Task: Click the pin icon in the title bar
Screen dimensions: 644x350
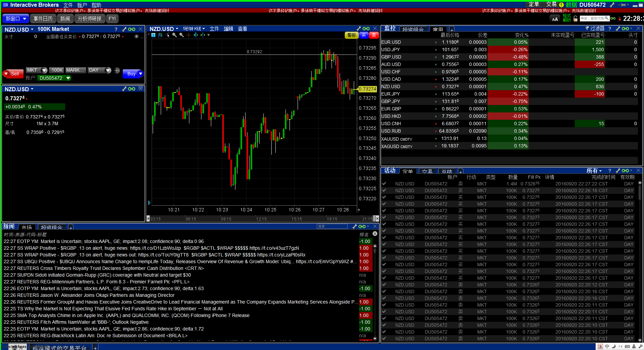Action: [621, 5]
